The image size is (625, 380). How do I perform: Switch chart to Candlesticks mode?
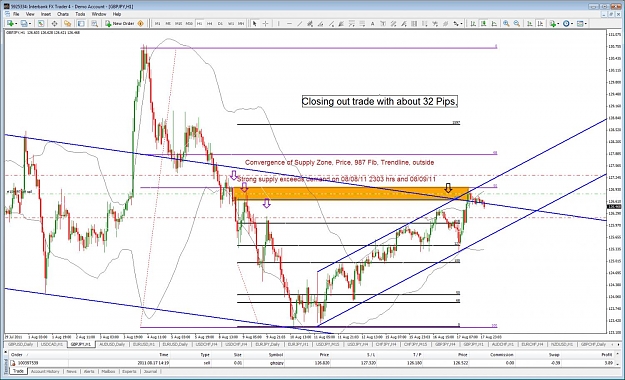[x=483, y=24]
